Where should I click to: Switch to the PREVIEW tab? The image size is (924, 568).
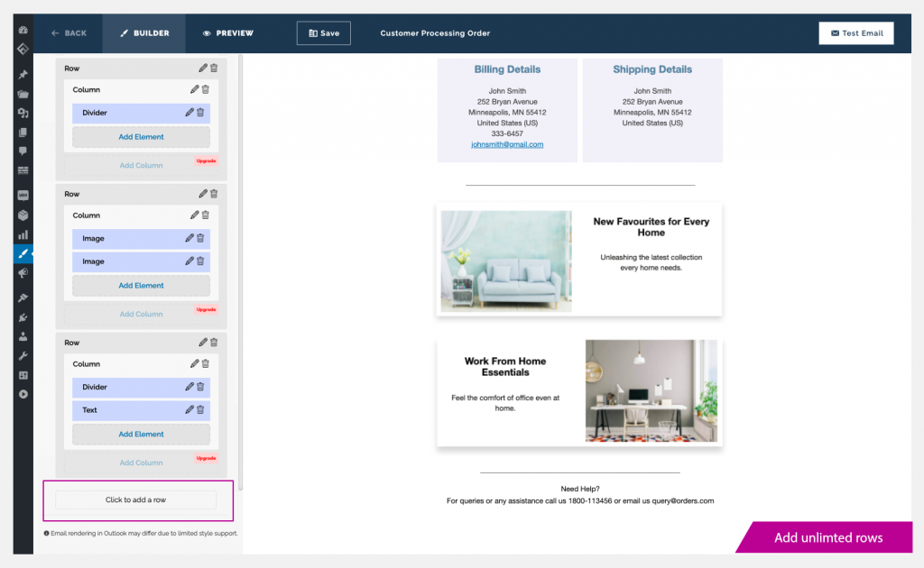228,33
